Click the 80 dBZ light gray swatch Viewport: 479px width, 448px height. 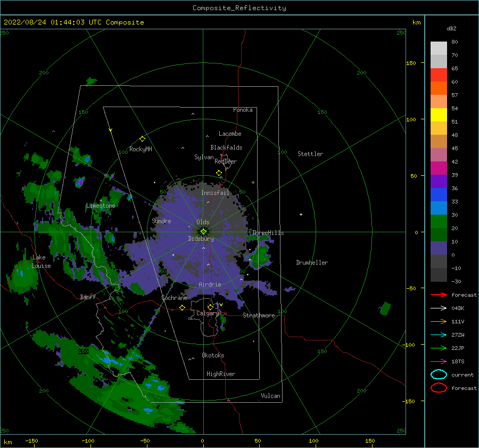click(x=439, y=48)
